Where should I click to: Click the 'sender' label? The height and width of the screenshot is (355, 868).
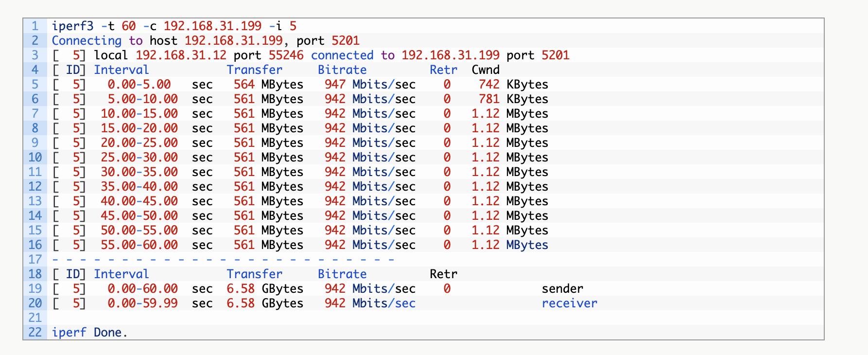click(x=562, y=289)
